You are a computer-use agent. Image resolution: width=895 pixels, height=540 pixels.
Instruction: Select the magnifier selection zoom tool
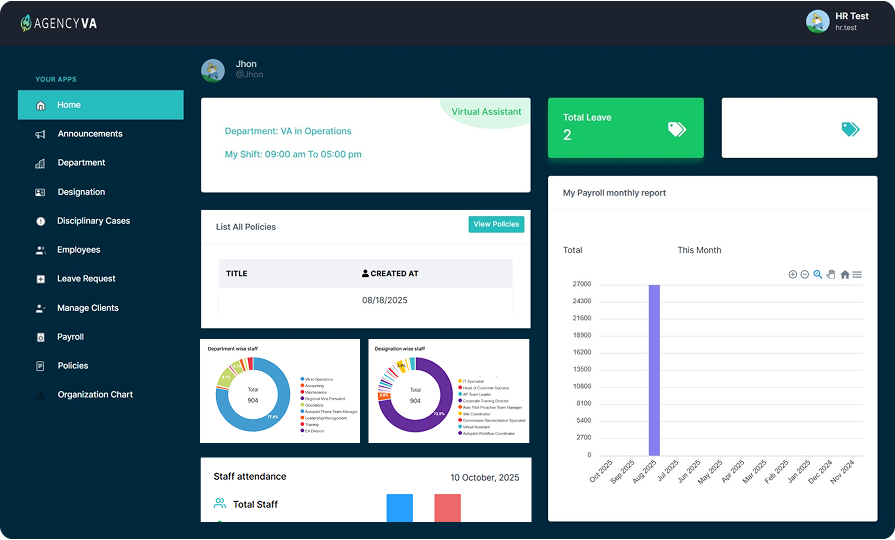click(818, 274)
